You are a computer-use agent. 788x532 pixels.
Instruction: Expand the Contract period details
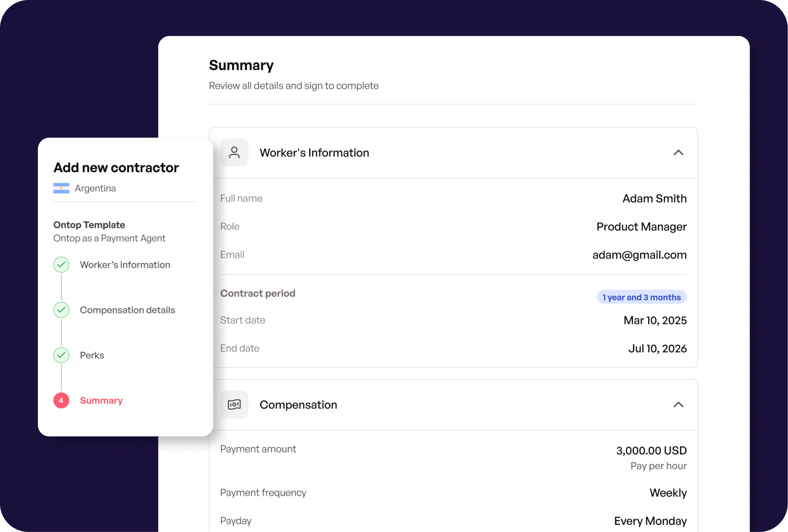[x=258, y=293]
